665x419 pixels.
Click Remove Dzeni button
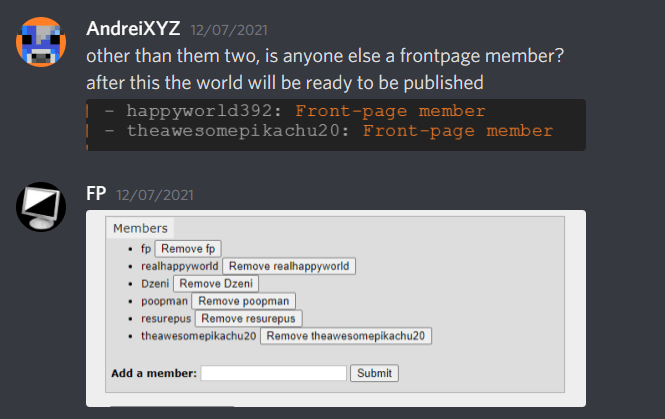(215, 284)
